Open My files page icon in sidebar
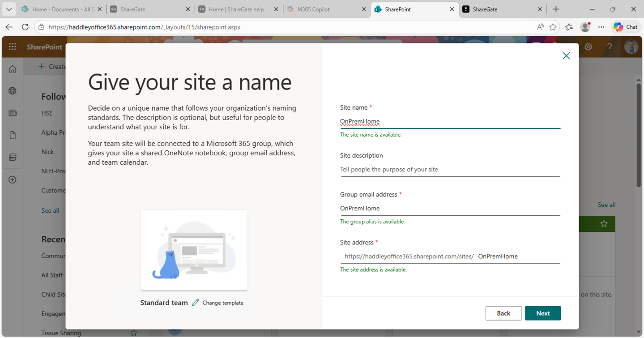 point(13,135)
